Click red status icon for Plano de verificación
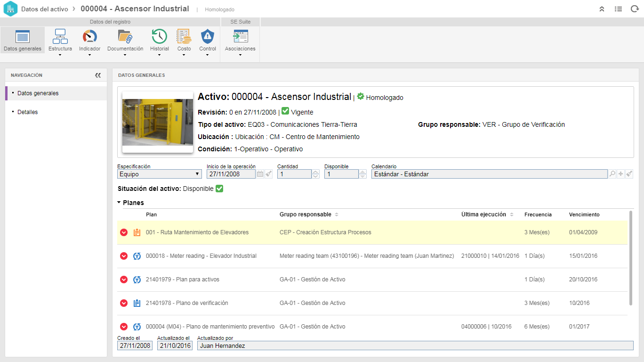Viewport: 644px width, 362px height. tap(124, 303)
